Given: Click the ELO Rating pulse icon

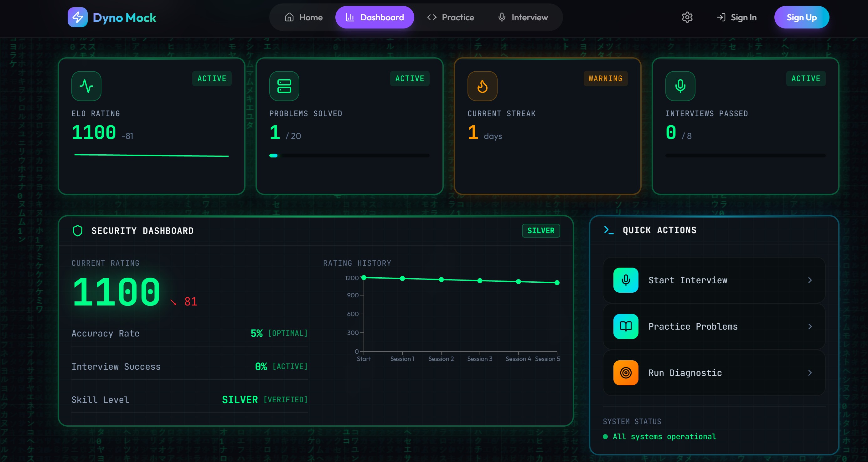Looking at the screenshot, I should point(86,86).
